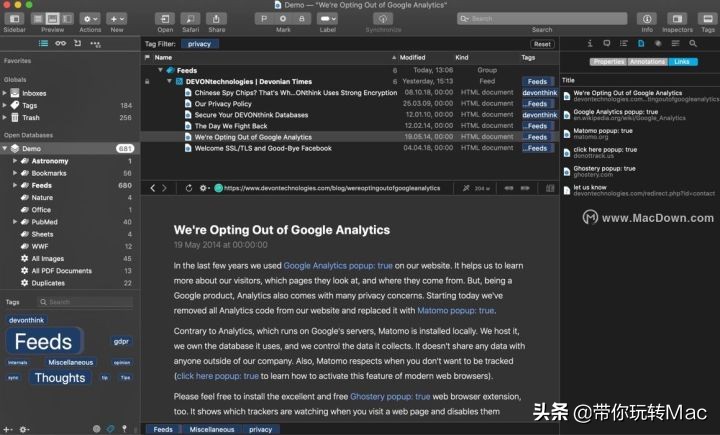Click the Inspectors toolbar icon

(677, 18)
